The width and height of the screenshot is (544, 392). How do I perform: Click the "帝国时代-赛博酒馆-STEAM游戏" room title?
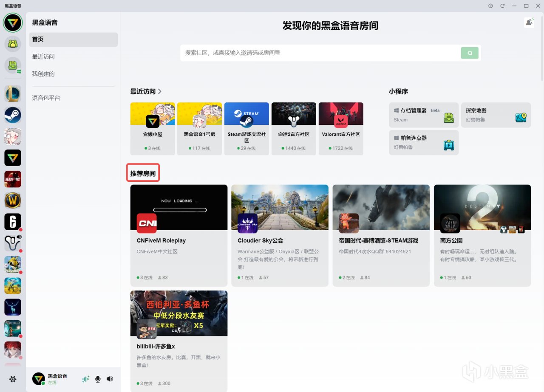click(379, 241)
